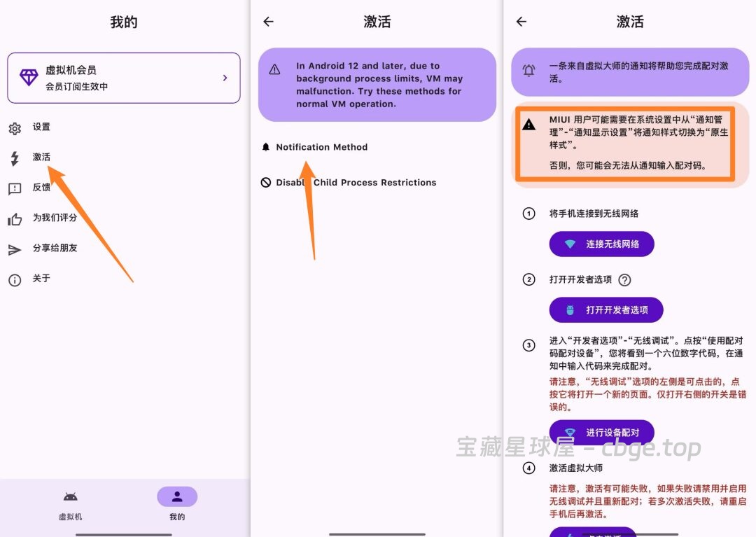Tap the bell icon beside Notification Method
This screenshot has width=756, height=537.
(265, 146)
